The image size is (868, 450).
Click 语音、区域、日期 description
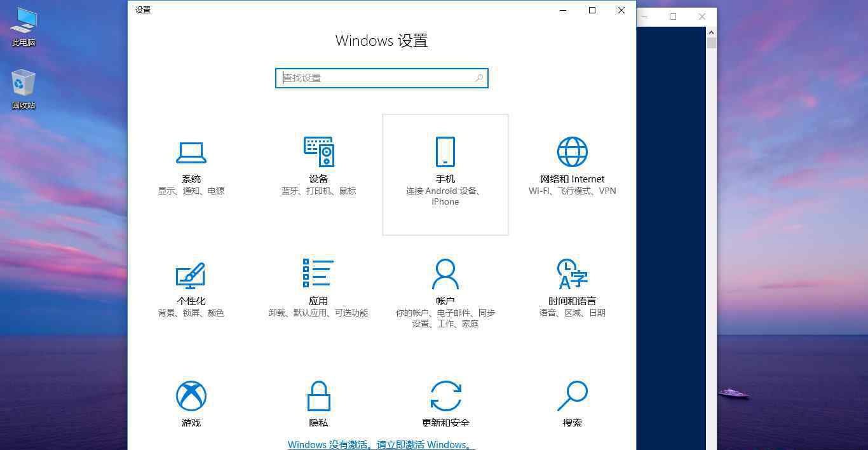(572, 313)
